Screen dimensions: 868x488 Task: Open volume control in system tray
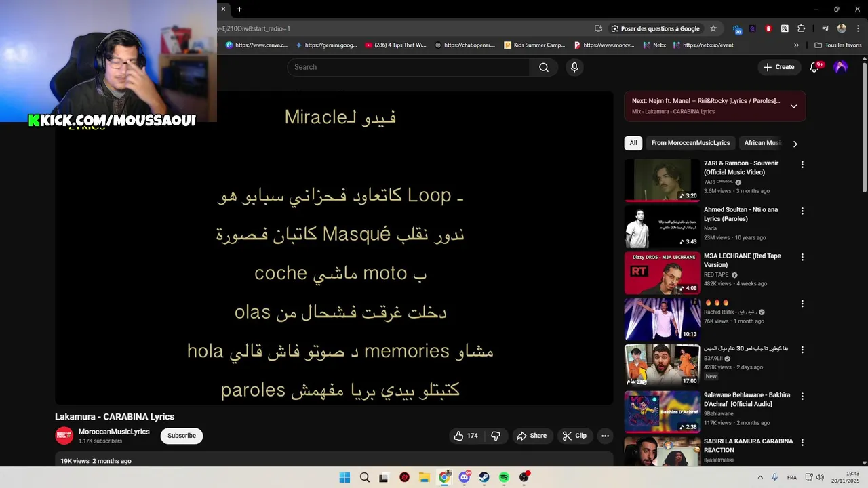click(820, 477)
